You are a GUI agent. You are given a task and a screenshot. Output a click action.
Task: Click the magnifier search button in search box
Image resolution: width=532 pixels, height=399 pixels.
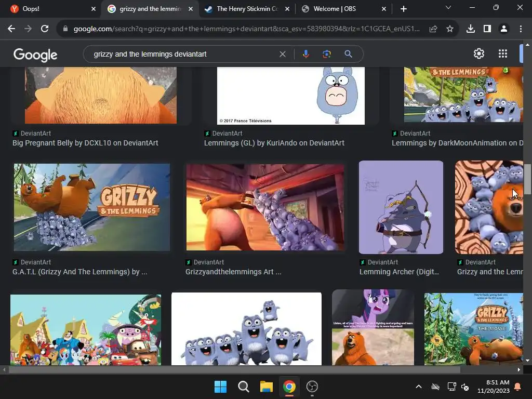(x=348, y=54)
